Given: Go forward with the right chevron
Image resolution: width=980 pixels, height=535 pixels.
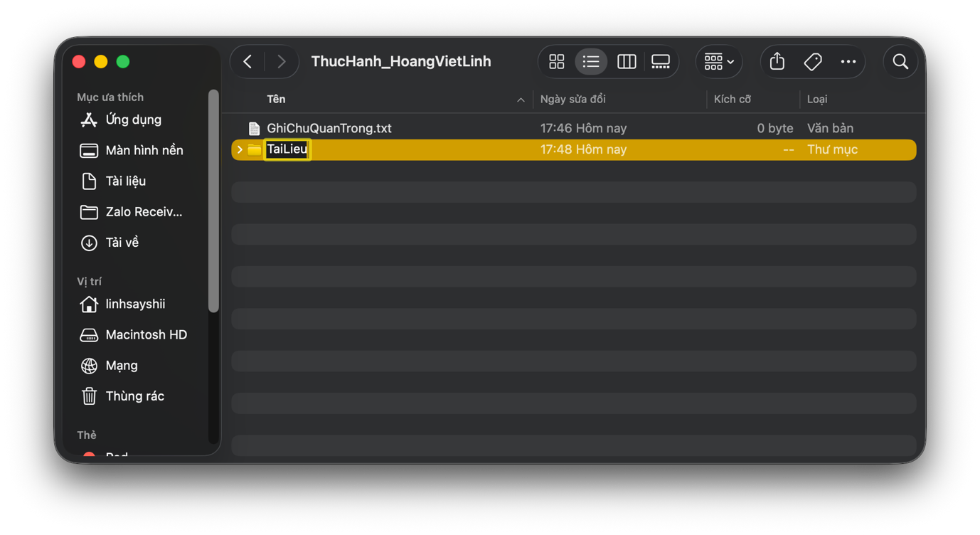Looking at the screenshot, I should (282, 62).
